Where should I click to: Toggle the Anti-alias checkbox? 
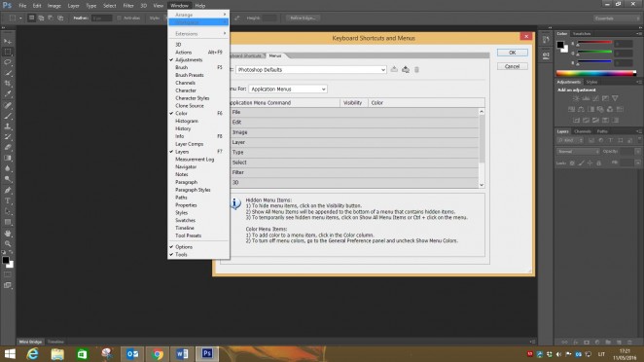[119, 18]
